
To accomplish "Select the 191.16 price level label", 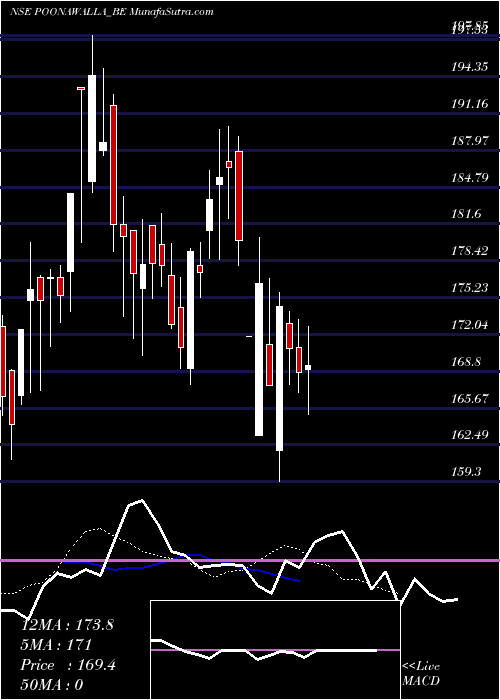I will click(x=469, y=104).
